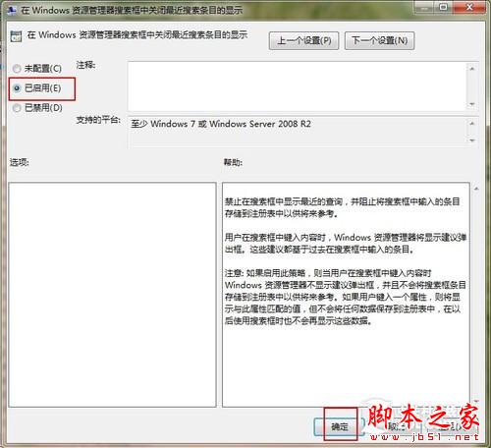Image resolution: width=491 pixels, height=448 pixels.
Task: Click the help paragraph starting 用户在搜索框中
Action: 346,244
